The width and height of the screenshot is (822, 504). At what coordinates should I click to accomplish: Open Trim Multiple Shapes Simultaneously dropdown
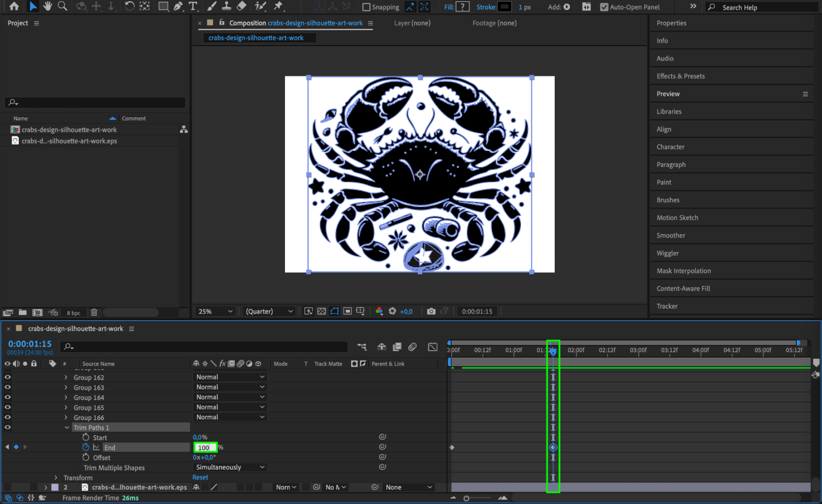click(x=230, y=467)
